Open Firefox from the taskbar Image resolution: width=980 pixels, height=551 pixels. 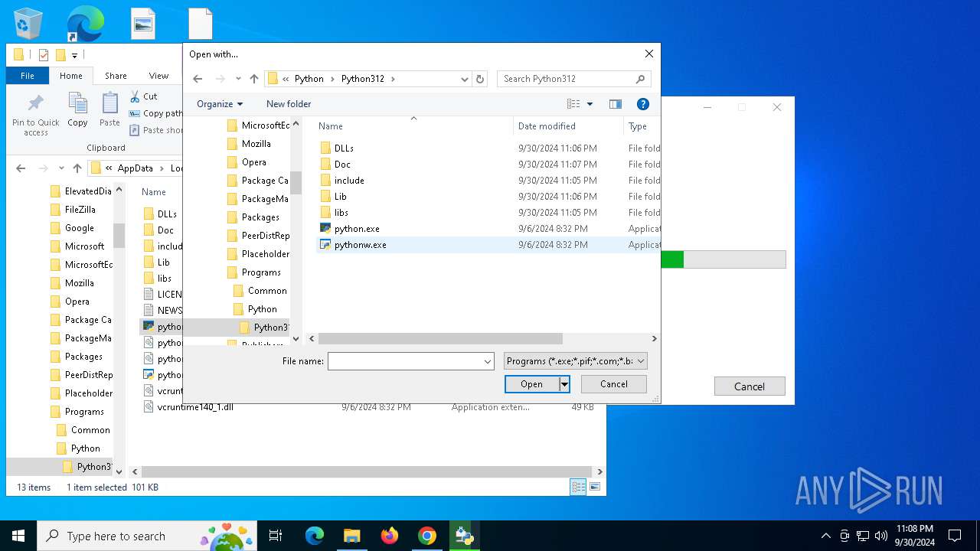(390, 536)
